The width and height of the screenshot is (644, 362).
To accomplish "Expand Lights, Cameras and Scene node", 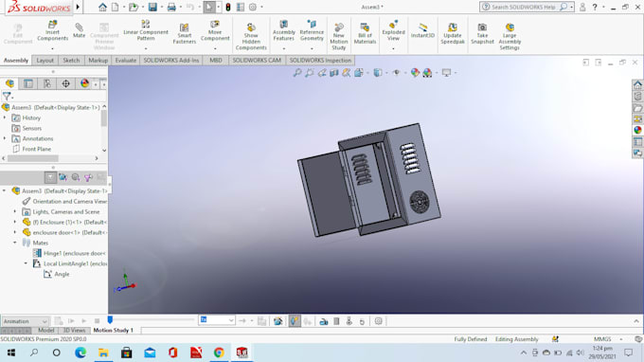I will click(x=15, y=211).
